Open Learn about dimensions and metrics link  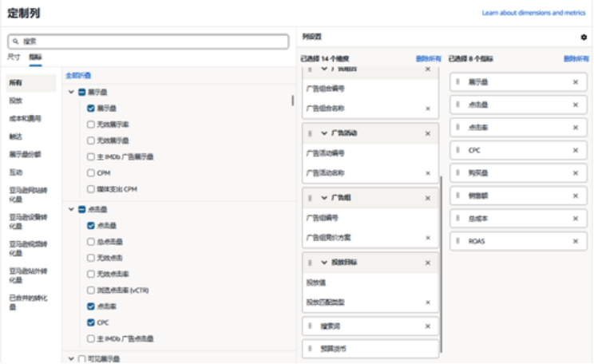point(533,13)
